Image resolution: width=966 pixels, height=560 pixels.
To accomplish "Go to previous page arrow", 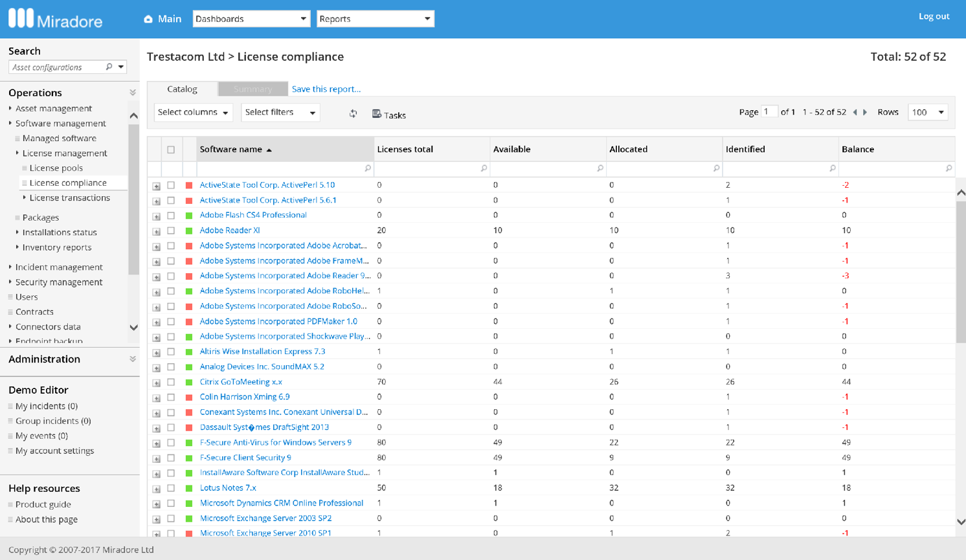I will (x=855, y=112).
